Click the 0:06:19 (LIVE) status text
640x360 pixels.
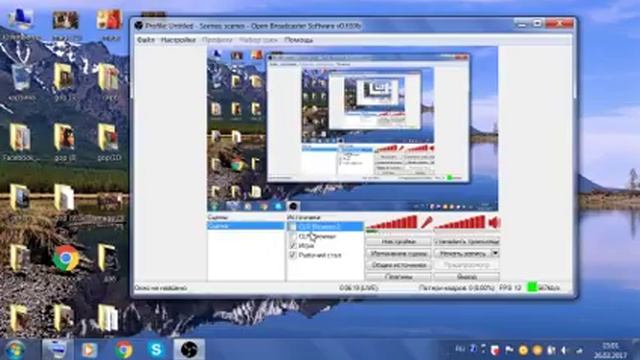point(358,288)
